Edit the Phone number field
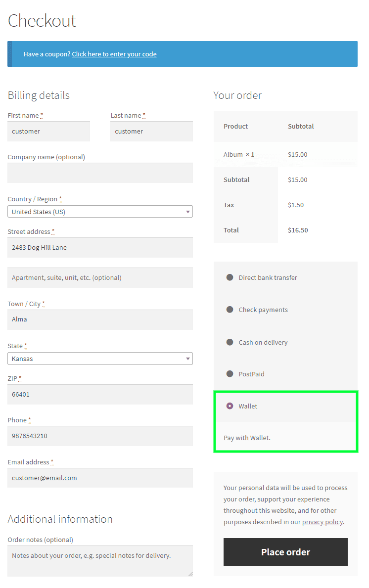This screenshot has height=588, width=369. coord(100,436)
